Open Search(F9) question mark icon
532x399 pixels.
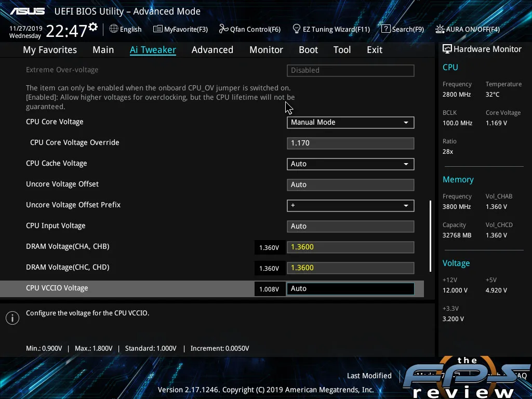385,29
